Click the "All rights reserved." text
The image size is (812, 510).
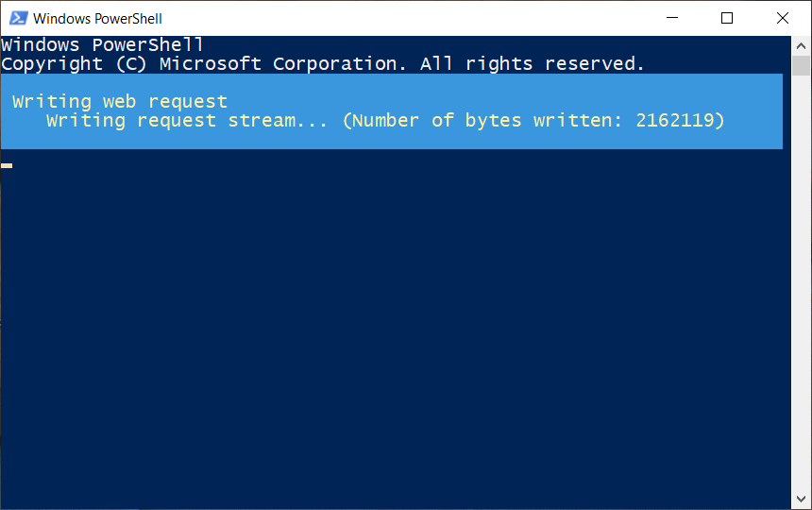pyautogui.click(x=533, y=64)
